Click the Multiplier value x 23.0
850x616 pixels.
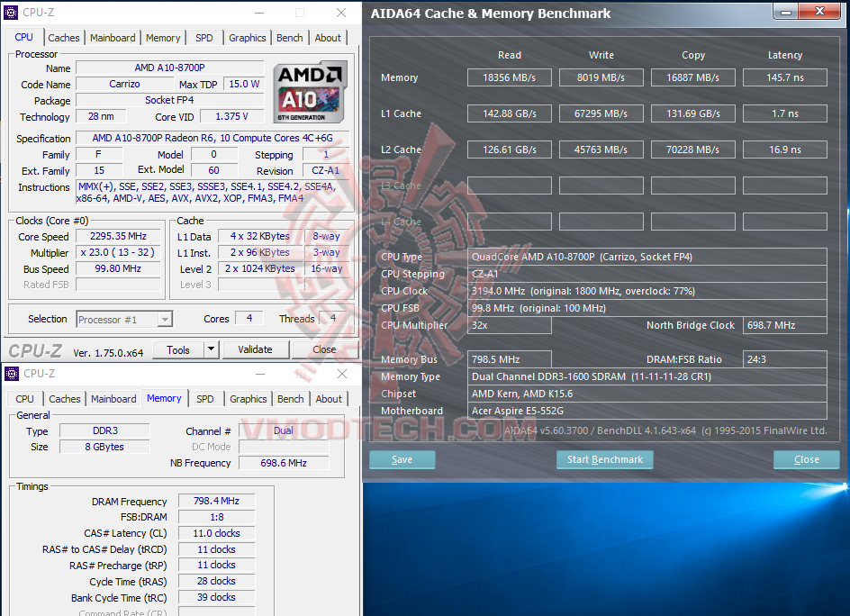point(118,253)
